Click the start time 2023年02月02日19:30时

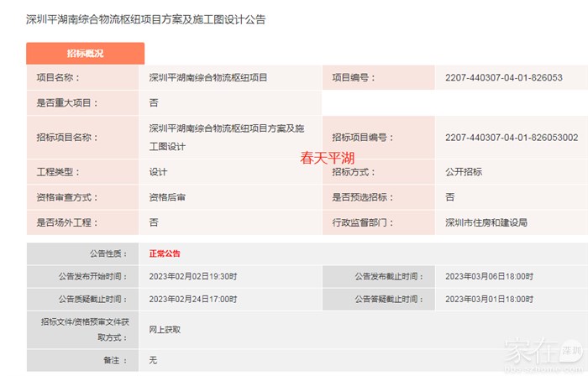(x=193, y=276)
